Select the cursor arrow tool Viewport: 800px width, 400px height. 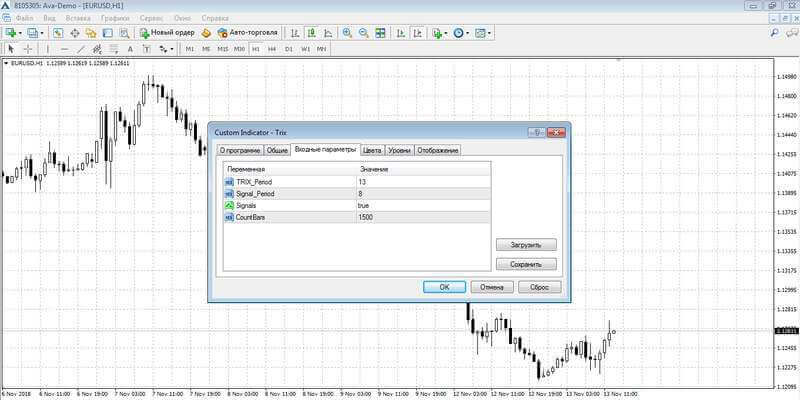[x=12, y=49]
